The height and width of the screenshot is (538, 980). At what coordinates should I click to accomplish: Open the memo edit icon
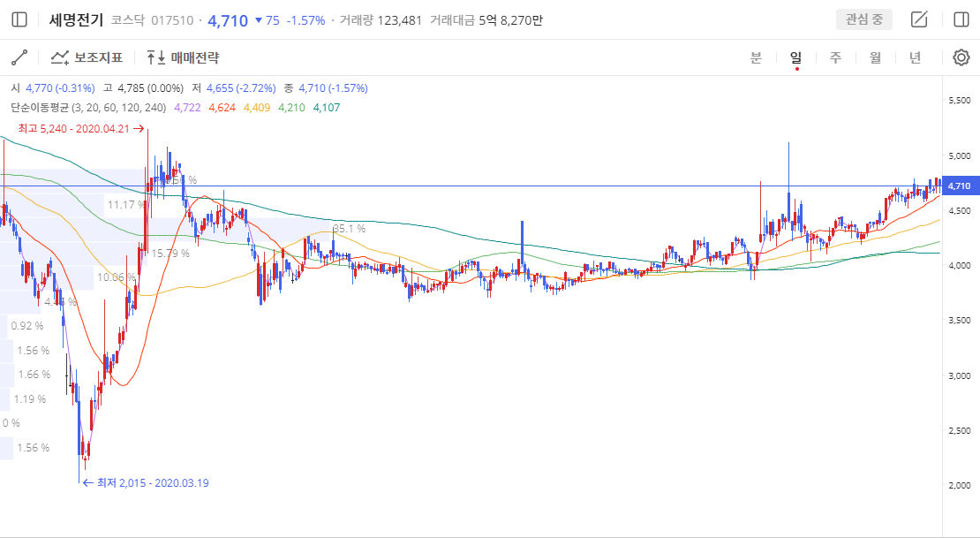(919, 20)
